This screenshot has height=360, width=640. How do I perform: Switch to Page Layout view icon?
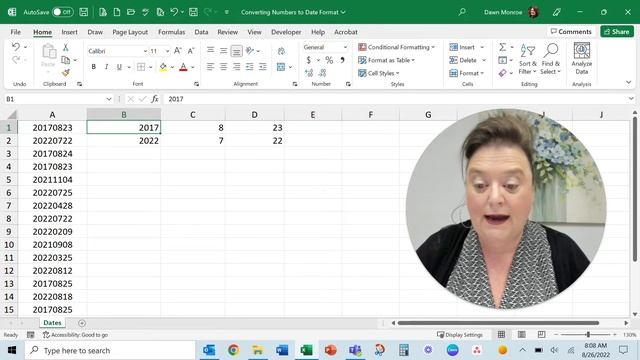tap(522, 335)
